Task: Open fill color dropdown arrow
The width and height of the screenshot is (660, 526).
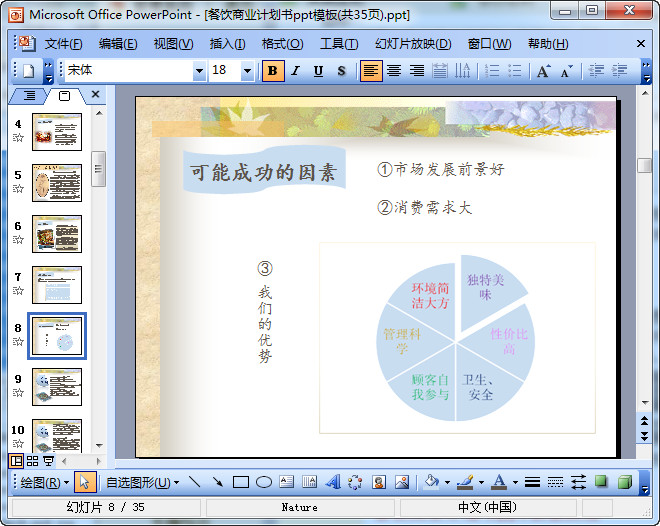Action: 447,483
